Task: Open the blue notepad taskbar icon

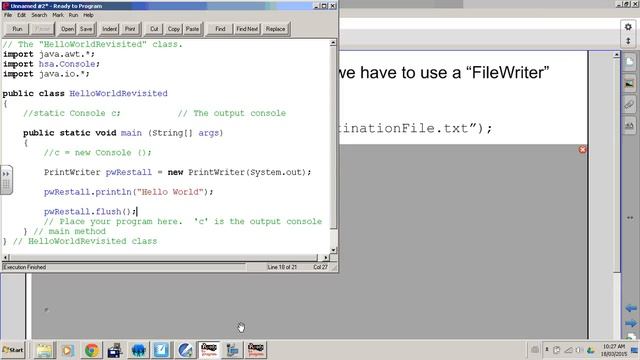Action: (x=161, y=350)
